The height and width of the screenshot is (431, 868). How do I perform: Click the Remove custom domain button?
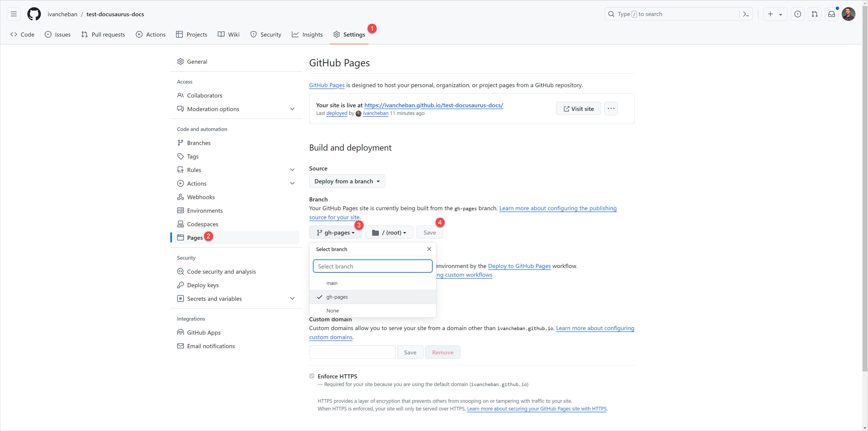coord(443,352)
